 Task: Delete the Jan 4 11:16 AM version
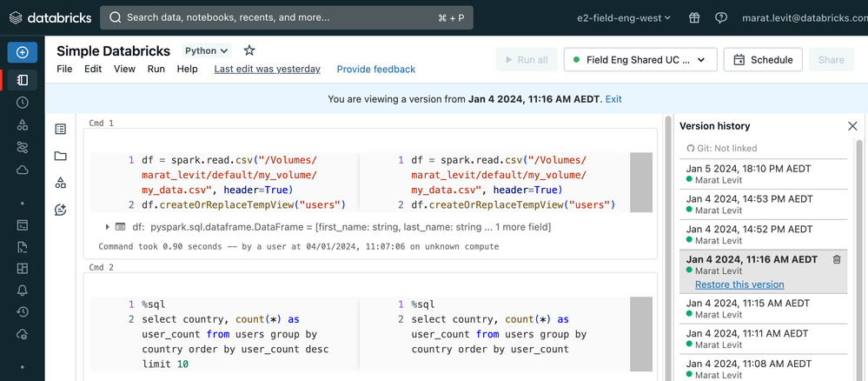click(x=836, y=259)
